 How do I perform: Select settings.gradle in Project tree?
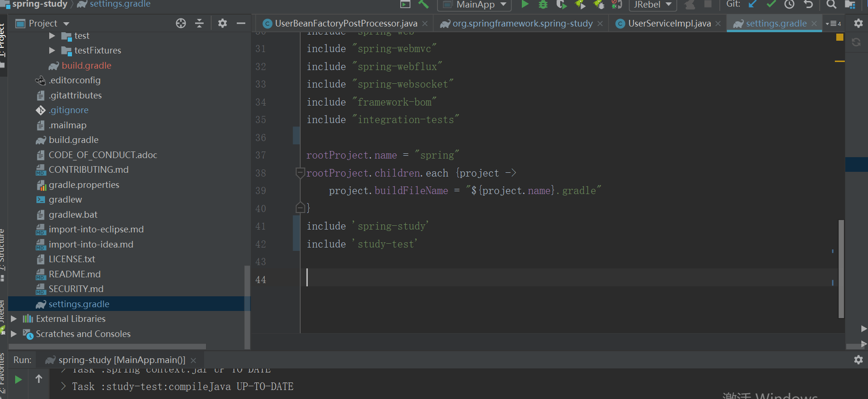[79, 304]
